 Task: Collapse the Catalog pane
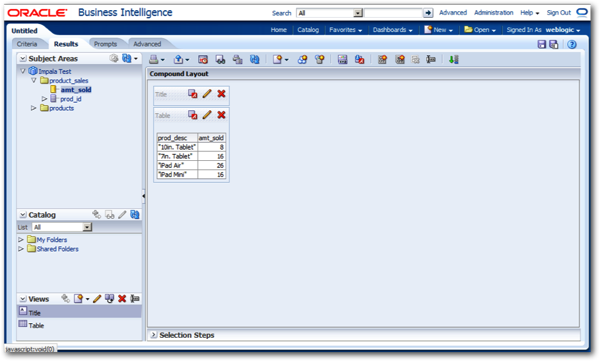pos(23,215)
